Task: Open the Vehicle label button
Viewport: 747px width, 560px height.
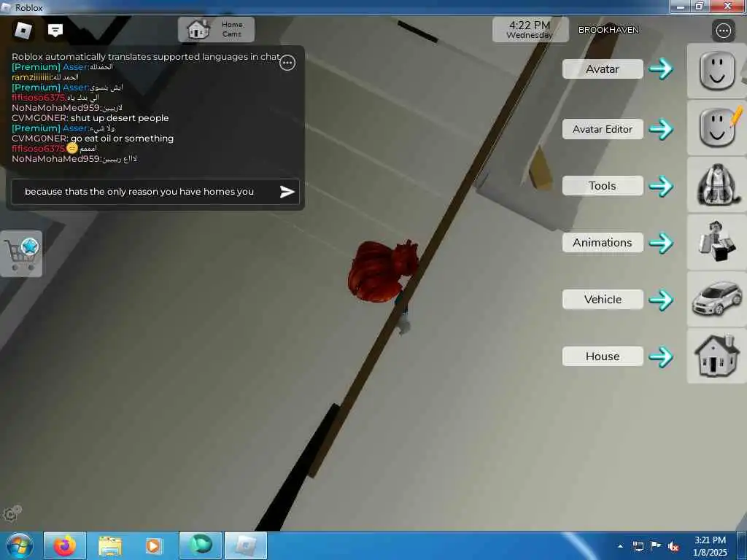Action: click(x=603, y=300)
